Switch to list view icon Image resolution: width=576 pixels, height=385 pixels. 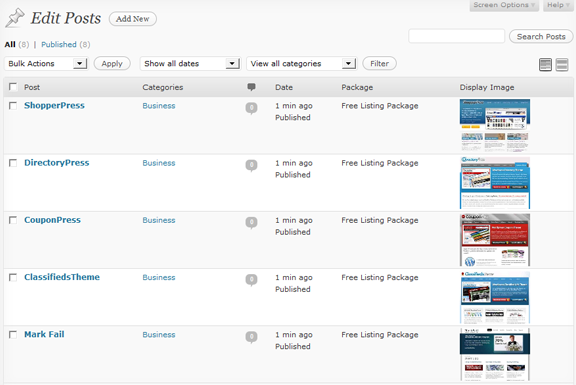[x=545, y=65]
